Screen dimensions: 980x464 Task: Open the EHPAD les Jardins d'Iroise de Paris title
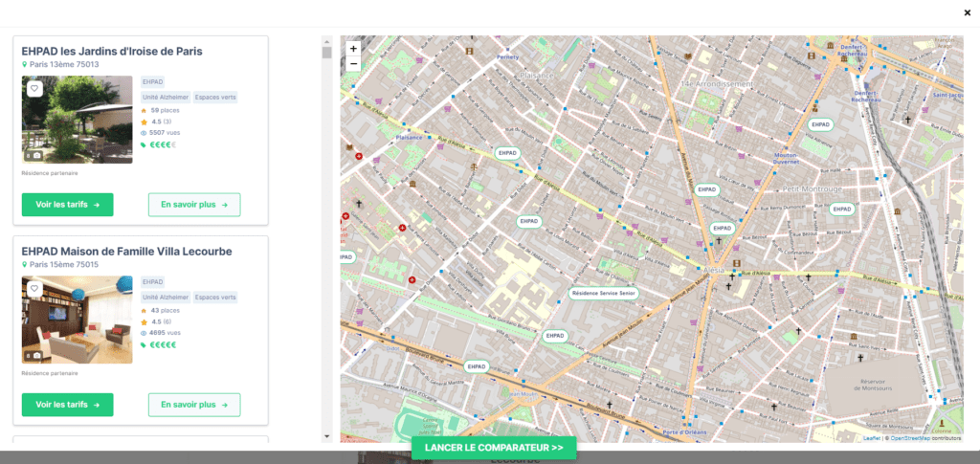(x=112, y=51)
